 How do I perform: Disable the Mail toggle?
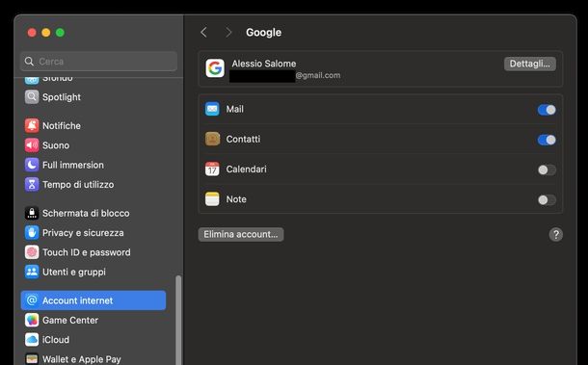(547, 110)
